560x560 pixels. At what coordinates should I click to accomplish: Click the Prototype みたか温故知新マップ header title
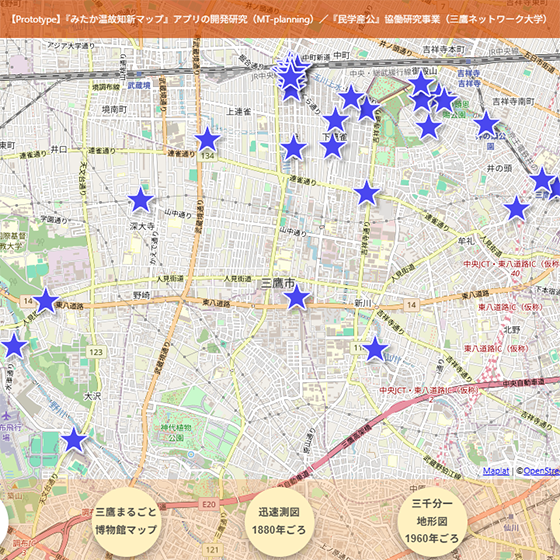278,19
